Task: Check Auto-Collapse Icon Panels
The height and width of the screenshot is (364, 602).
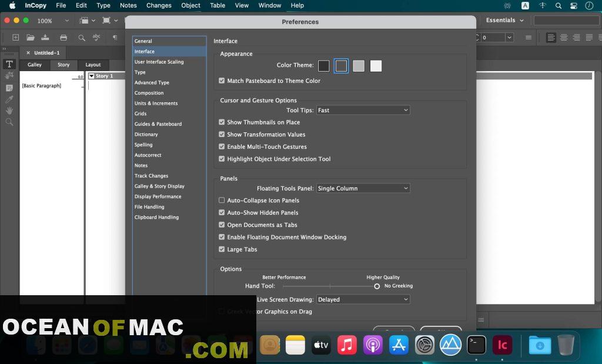Action: 222,201
